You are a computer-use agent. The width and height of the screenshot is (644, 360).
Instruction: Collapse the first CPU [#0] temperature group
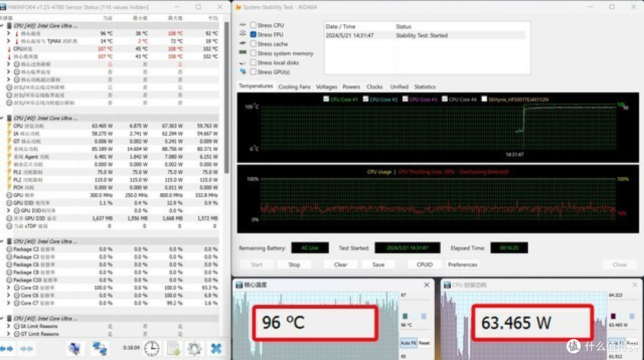2,26
